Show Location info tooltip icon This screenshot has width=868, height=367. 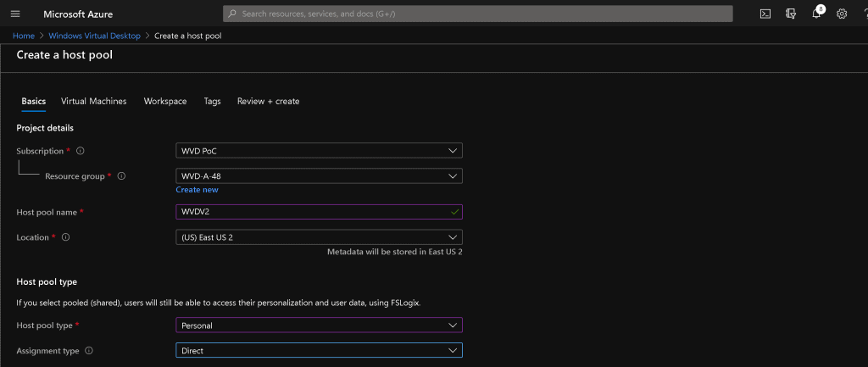click(66, 237)
